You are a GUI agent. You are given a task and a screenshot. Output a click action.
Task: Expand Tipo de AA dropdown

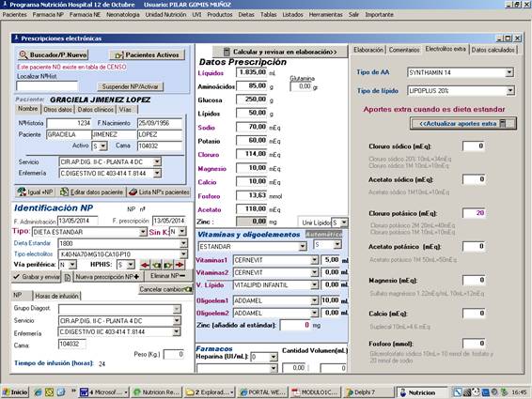coord(509,72)
